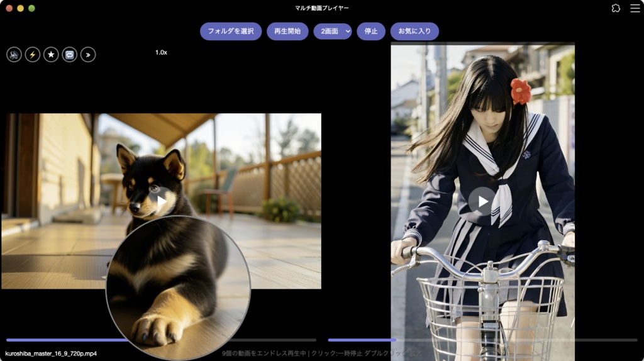Expand the 2画面 layout dropdown

coord(333,31)
